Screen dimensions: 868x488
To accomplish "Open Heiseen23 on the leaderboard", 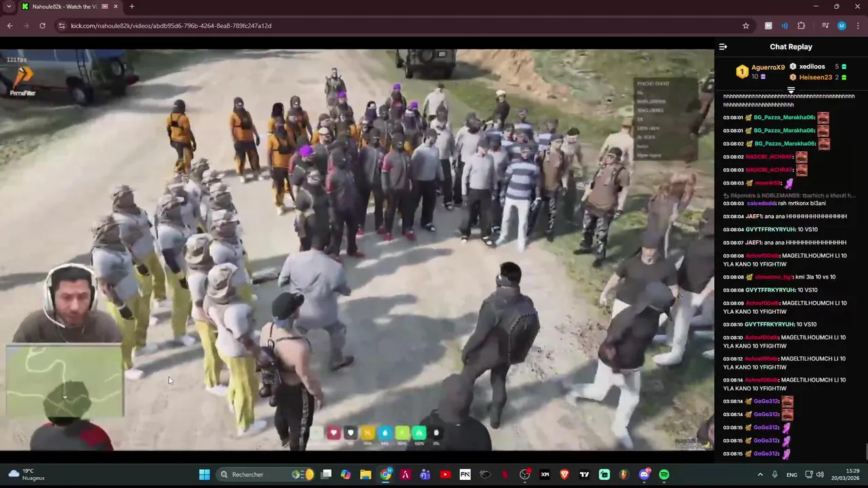I will 815,77.
